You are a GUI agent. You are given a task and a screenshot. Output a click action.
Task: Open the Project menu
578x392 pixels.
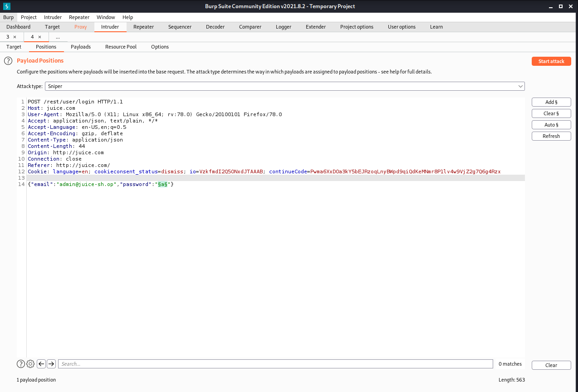29,17
